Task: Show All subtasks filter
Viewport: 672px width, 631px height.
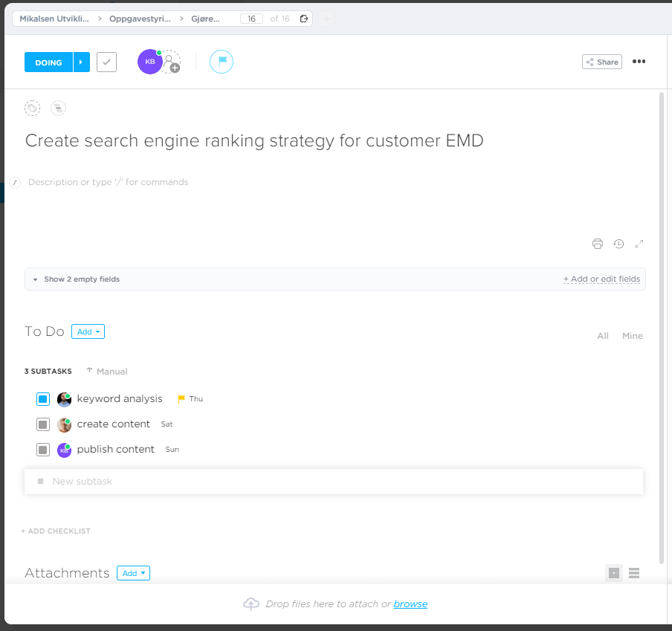Action: coord(603,336)
